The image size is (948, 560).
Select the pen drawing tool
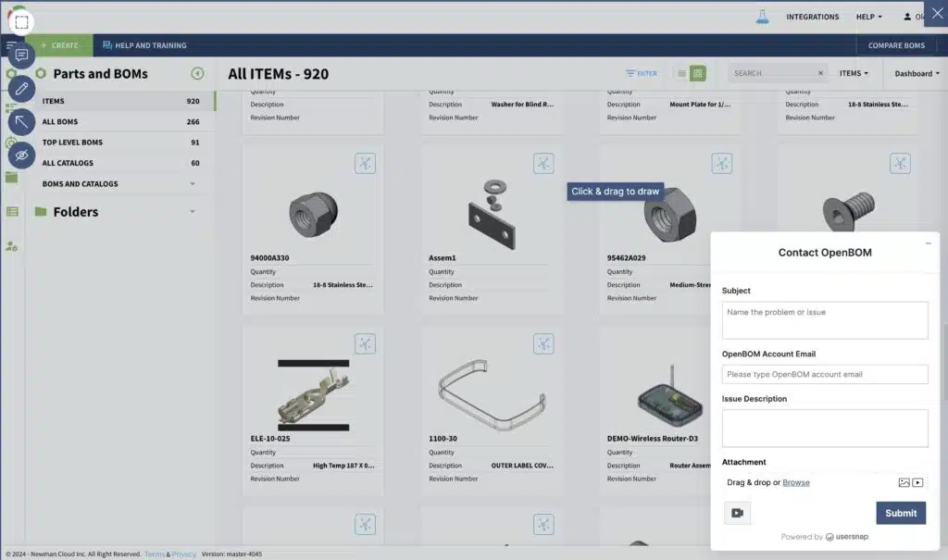(21, 89)
